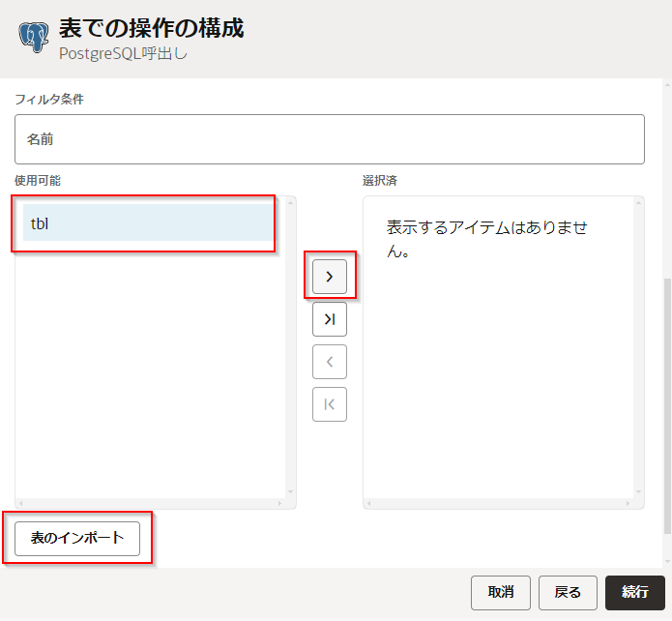Screen dimensions: 672x621
Task: Click available list's scroll-up arrow
Action: (291, 202)
